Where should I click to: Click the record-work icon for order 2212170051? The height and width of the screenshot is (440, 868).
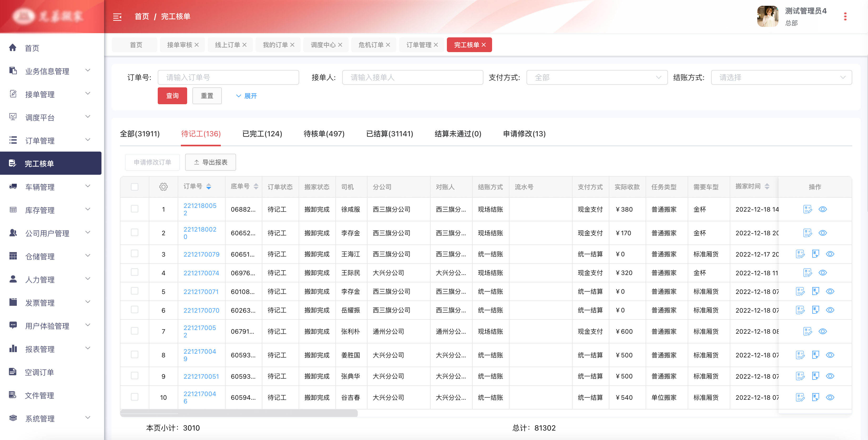pos(800,376)
